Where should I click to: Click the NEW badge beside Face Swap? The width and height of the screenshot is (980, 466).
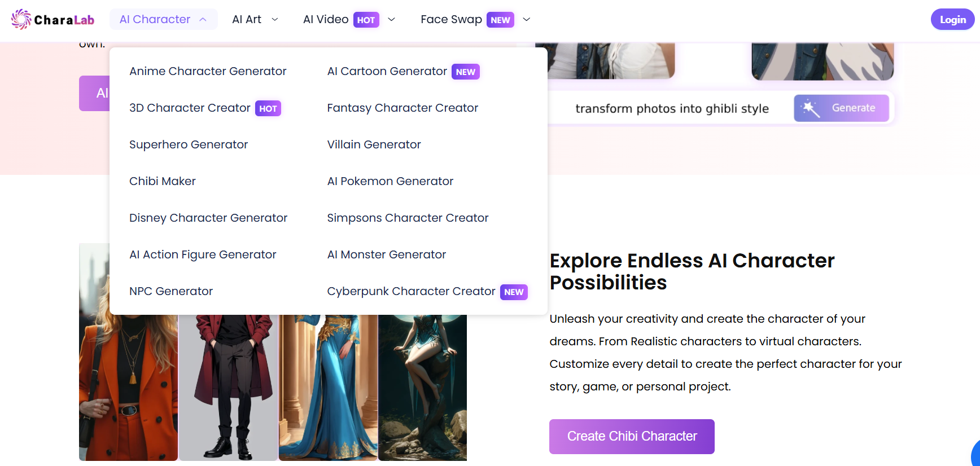coord(500,20)
